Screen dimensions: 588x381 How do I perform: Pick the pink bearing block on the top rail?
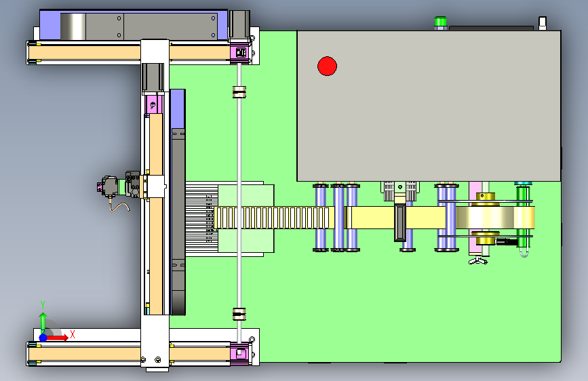(239, 54)
